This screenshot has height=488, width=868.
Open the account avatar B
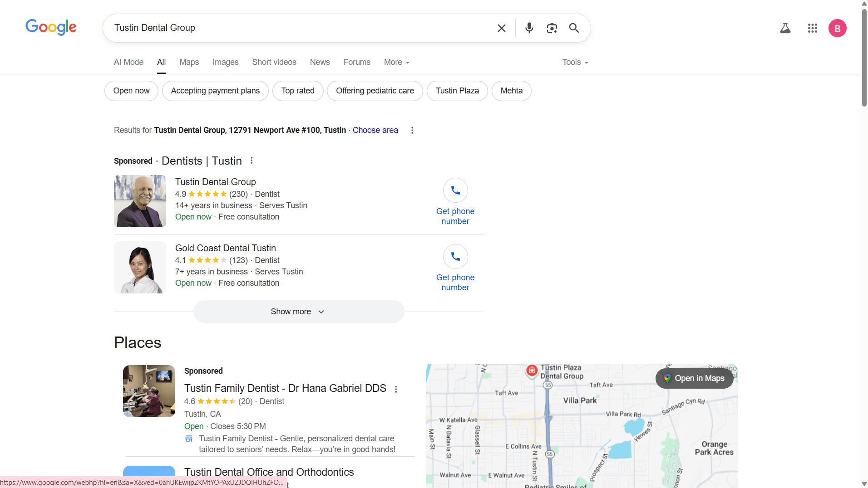(x=837, y=28)
